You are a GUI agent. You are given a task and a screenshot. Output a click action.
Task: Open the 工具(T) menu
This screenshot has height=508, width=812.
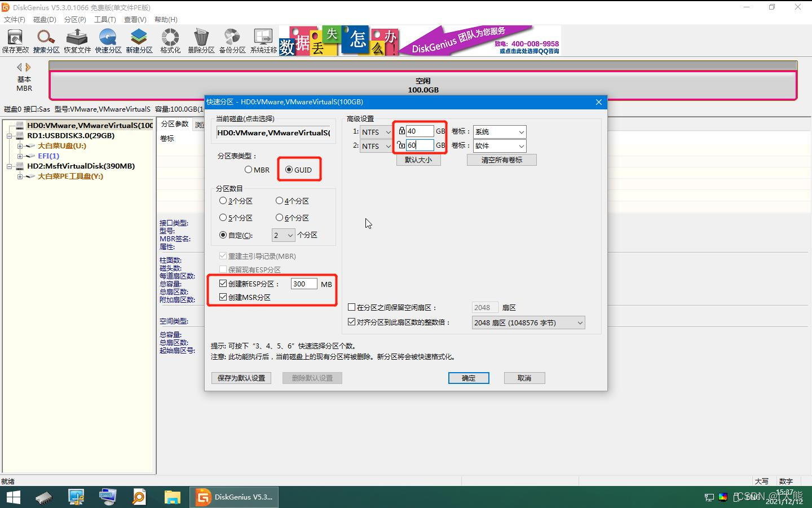point(105,19)
